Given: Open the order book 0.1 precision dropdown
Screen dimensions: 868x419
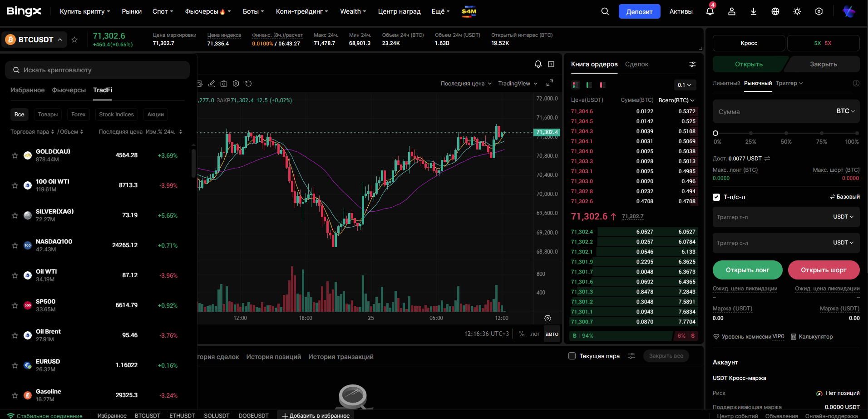Looking at the screenshot, I should pos(684,85).
